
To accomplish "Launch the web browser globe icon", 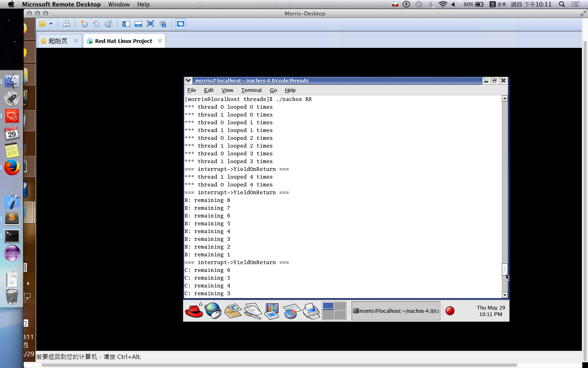I will pos(213,311).
